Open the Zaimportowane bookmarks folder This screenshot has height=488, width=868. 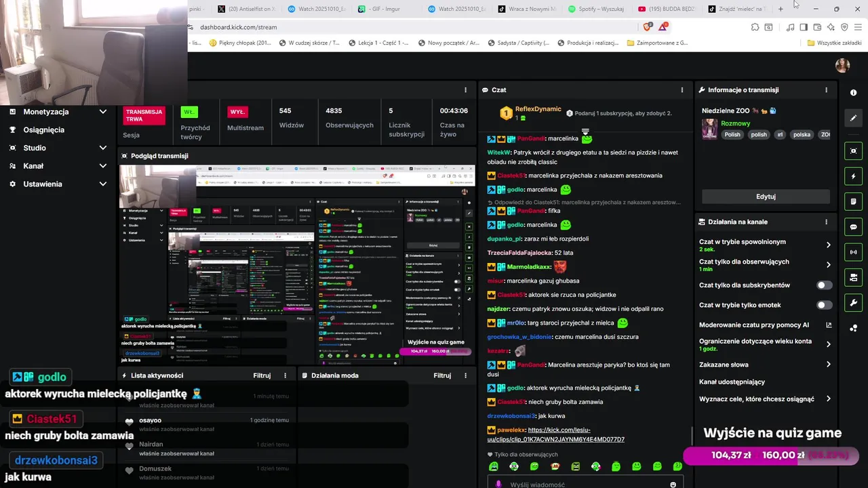pos(658,43)
